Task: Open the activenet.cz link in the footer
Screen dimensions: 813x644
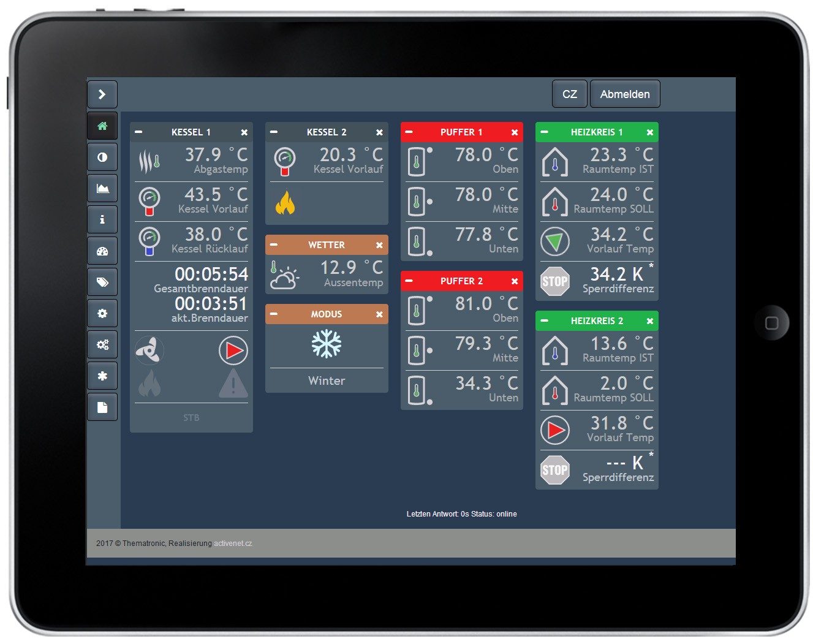Action: (233, 543)
